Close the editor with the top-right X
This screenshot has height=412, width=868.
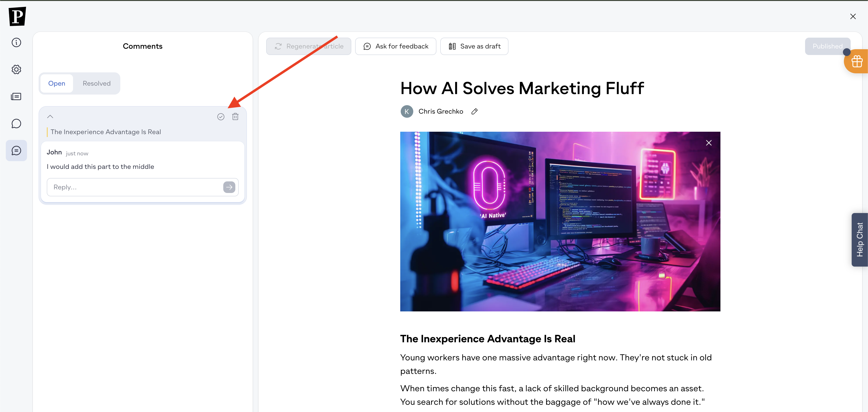[853, 16]
